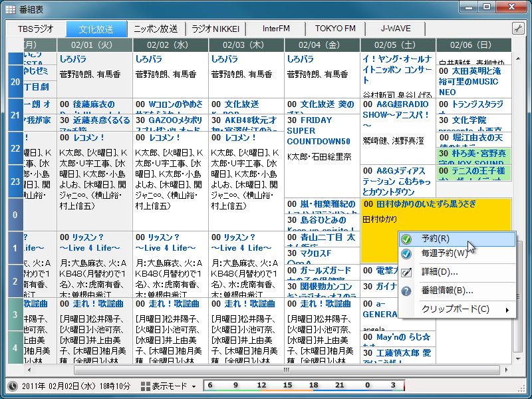Click the question mark icon beside 番組情報
This screenshot has width=532, height=399.
[406, 291]
